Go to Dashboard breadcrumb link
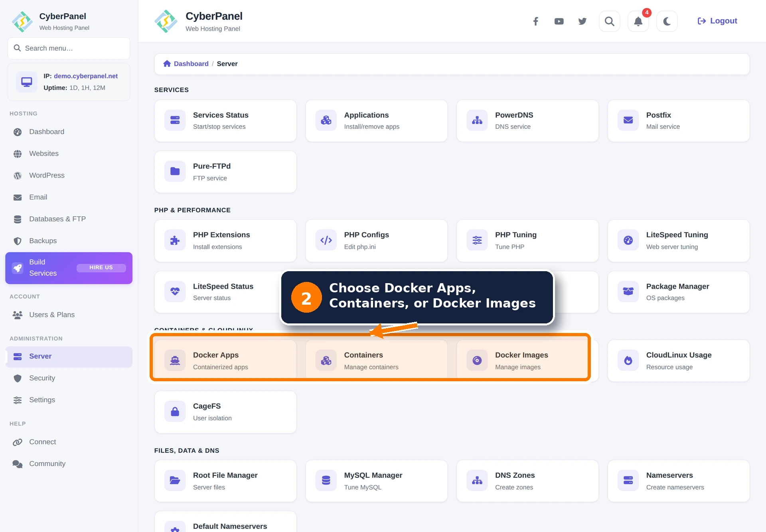Image resolution: width=766 pixels, height=532 pixels. point(186,64)
